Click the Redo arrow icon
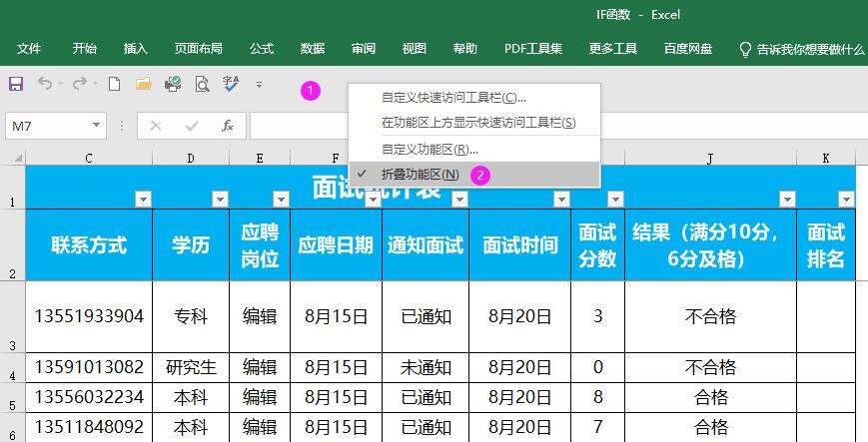Screen dimensions: 868x442 [x=80, y=84]
